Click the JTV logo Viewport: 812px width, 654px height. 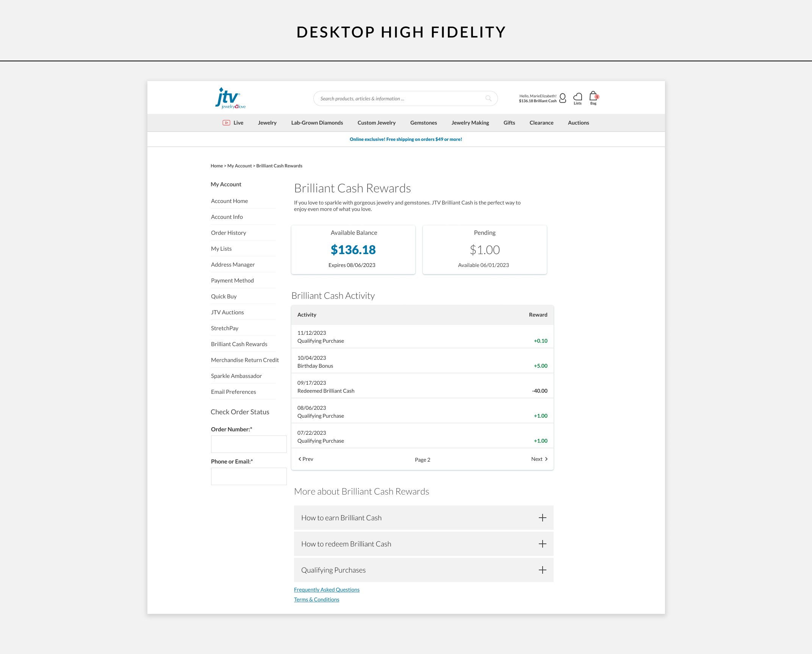[x=230, y=98]
